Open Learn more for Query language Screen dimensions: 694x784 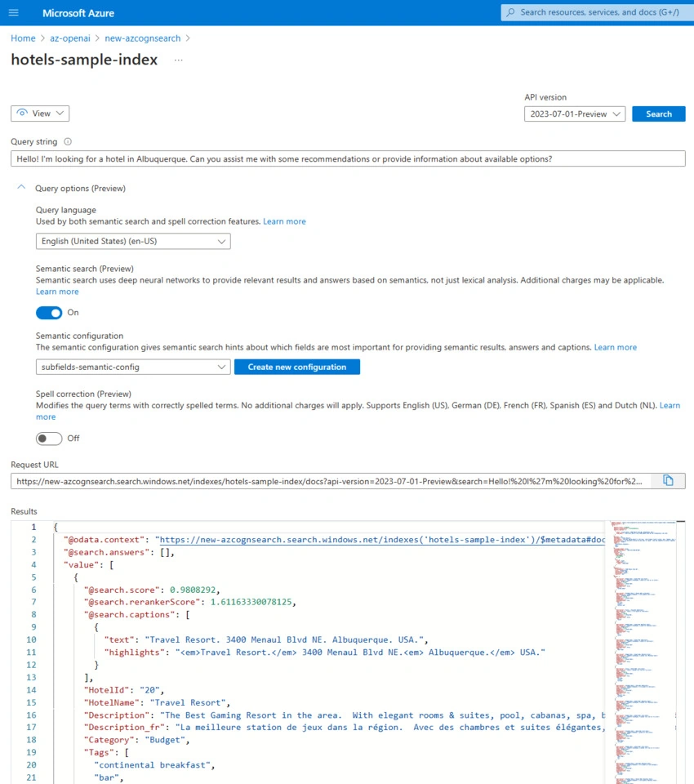click(x=284, y=221)
